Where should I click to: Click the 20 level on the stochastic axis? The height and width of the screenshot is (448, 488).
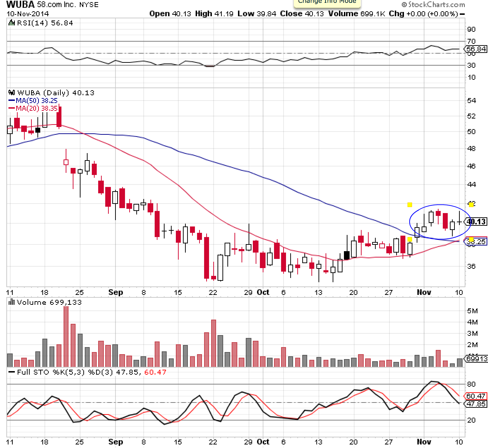[471, 420]
